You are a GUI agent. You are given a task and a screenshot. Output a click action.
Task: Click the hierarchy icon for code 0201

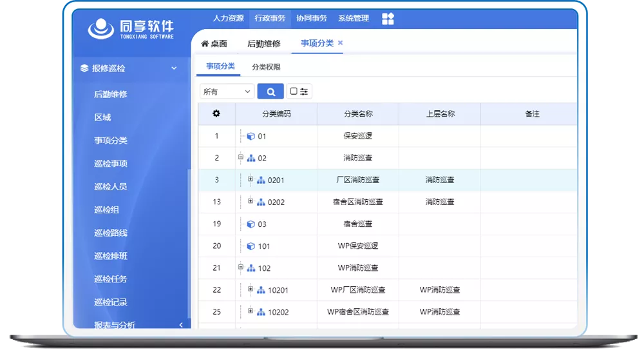[x=261, y=180]
